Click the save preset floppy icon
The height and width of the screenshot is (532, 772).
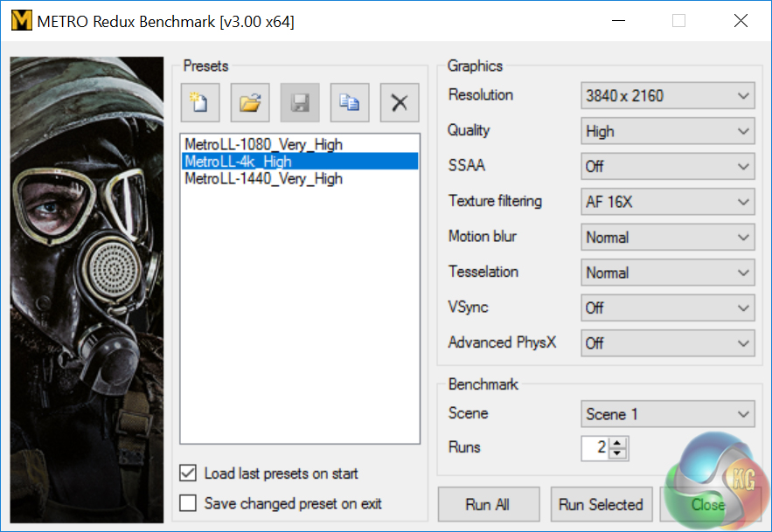click(300, 103)
